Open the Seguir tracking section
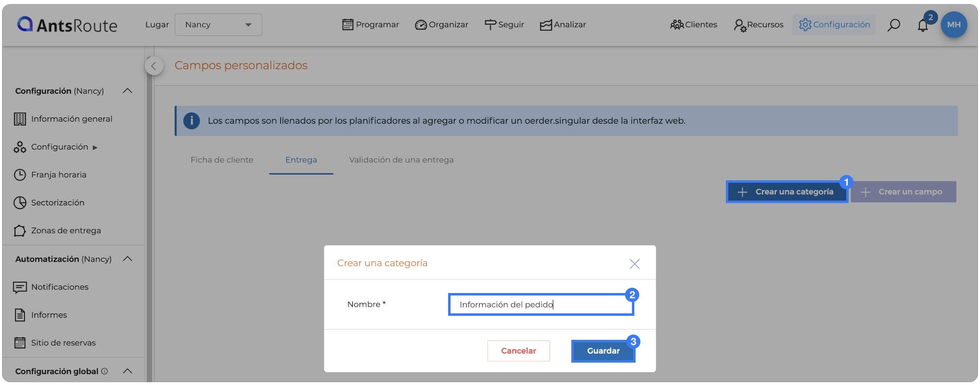This screenshot has height=385, width=980. [504, 25]
